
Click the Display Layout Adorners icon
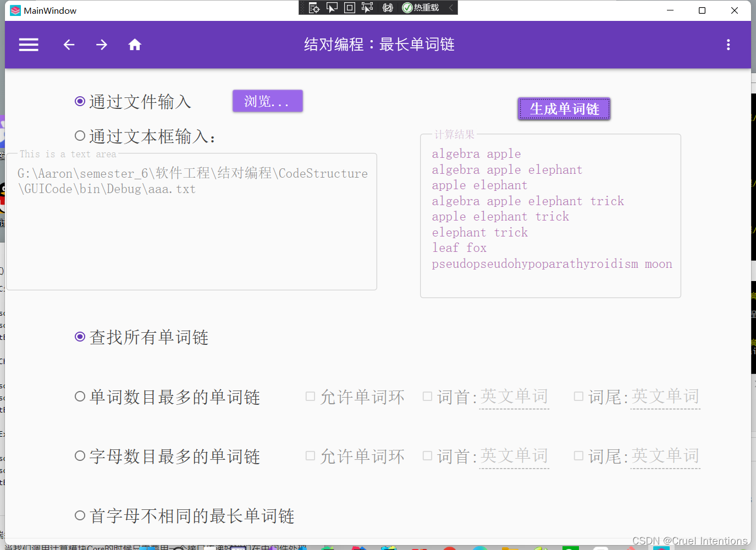[350, 7]
